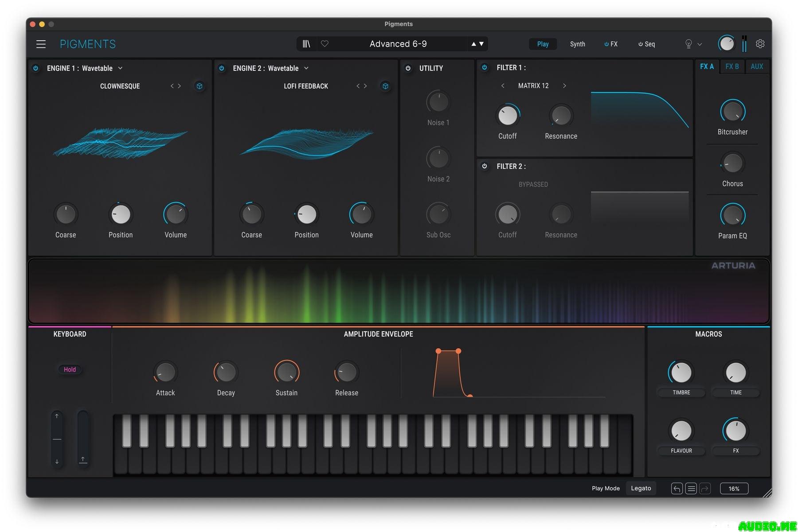Click the Chorus effect knob
The width and height of the screenshot is (798, 532).
[732, 163]
